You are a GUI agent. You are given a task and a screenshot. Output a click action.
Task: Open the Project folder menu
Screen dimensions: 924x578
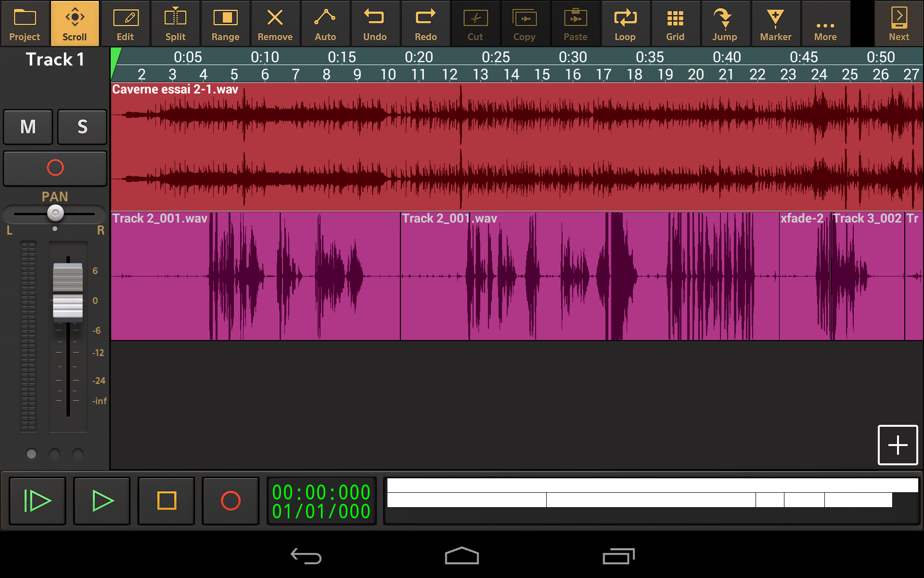(25, 24)
